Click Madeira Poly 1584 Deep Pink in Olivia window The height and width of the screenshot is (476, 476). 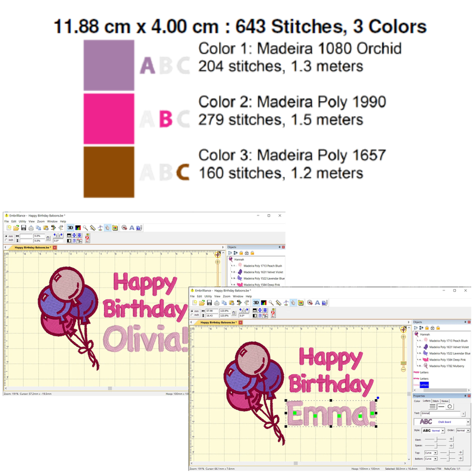point(262,285)
